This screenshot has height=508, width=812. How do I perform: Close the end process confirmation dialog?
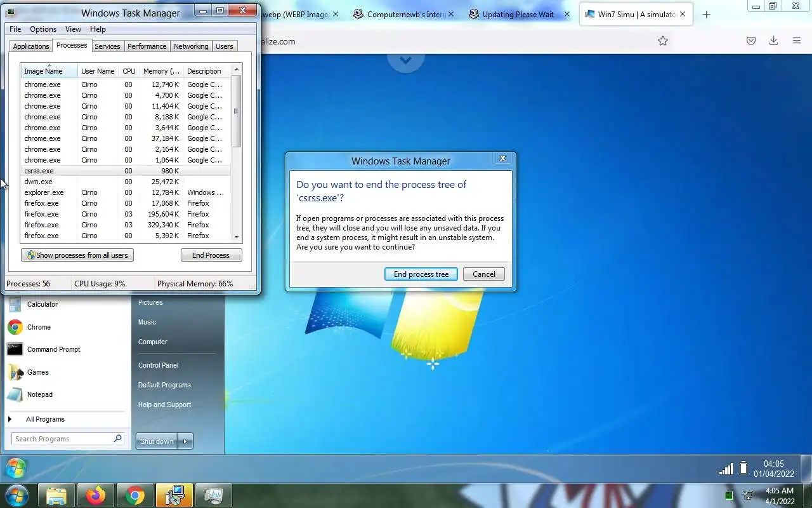click(502, 158)
